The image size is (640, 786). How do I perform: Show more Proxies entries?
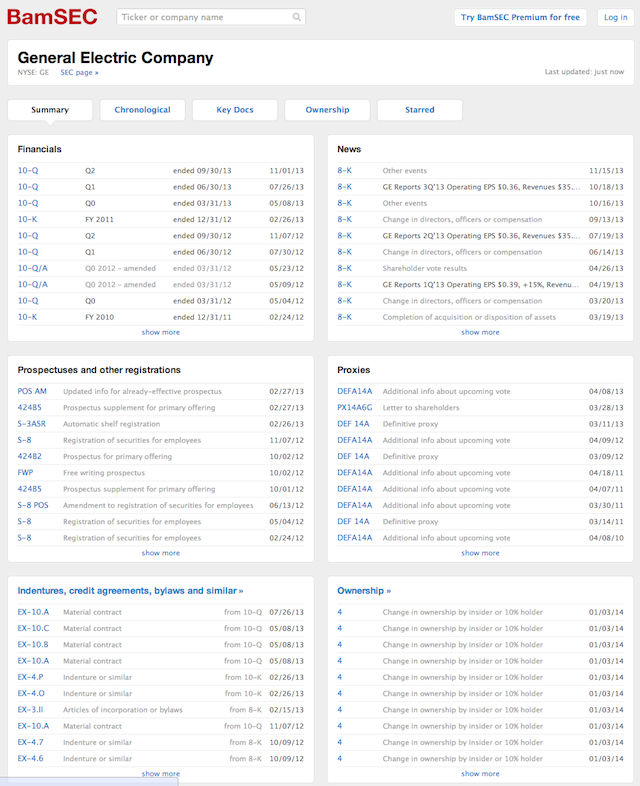pyautogui.click(x=480, y=553)
